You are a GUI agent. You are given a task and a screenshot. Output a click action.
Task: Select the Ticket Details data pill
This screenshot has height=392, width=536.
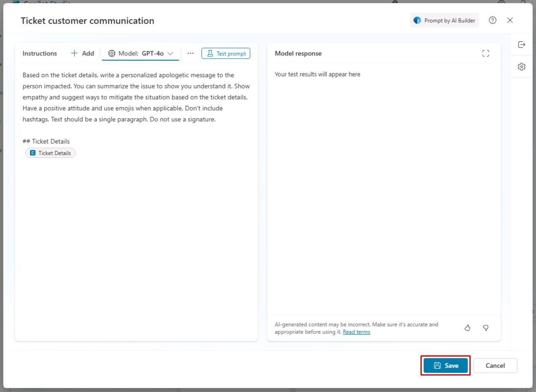coord(50,153)
